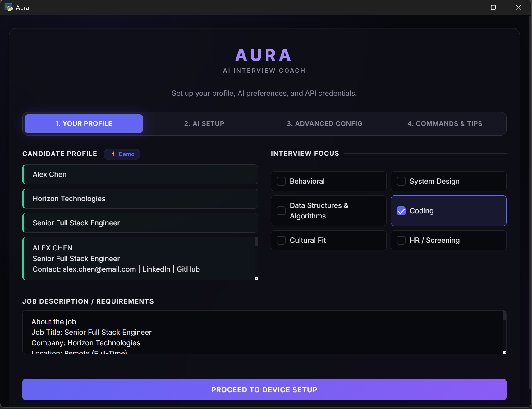Click inside the resume text area
This screenshot has height=409, width=532.
pos(140,259)
